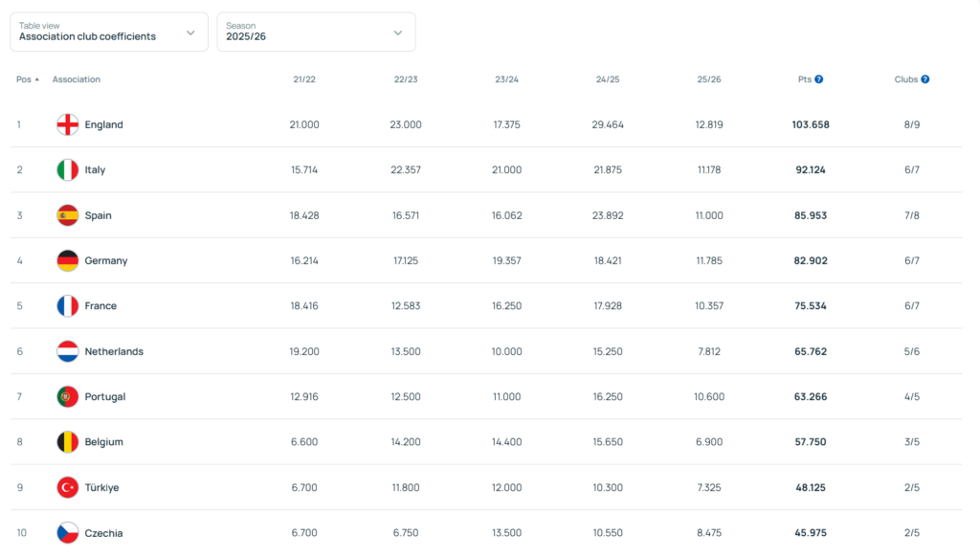Click the Belgium flag icon
This screenshot has height=558, width=980.
click(x=67, y=442)
